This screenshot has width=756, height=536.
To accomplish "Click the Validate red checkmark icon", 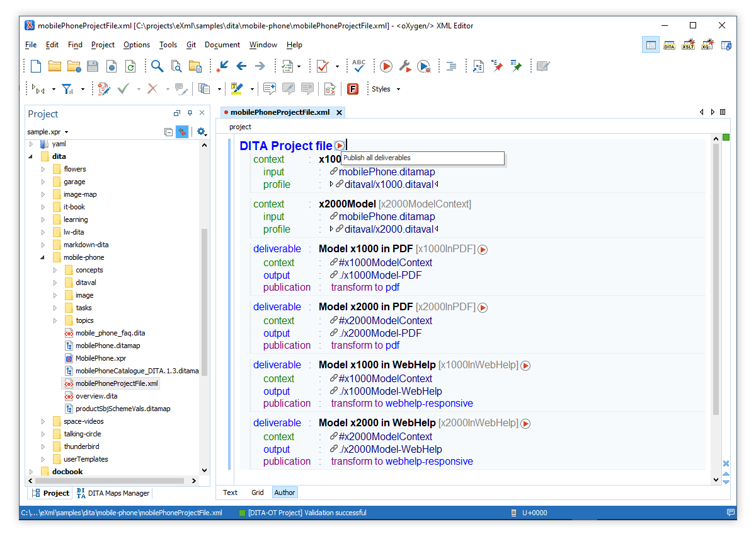I will pos(323,66).
